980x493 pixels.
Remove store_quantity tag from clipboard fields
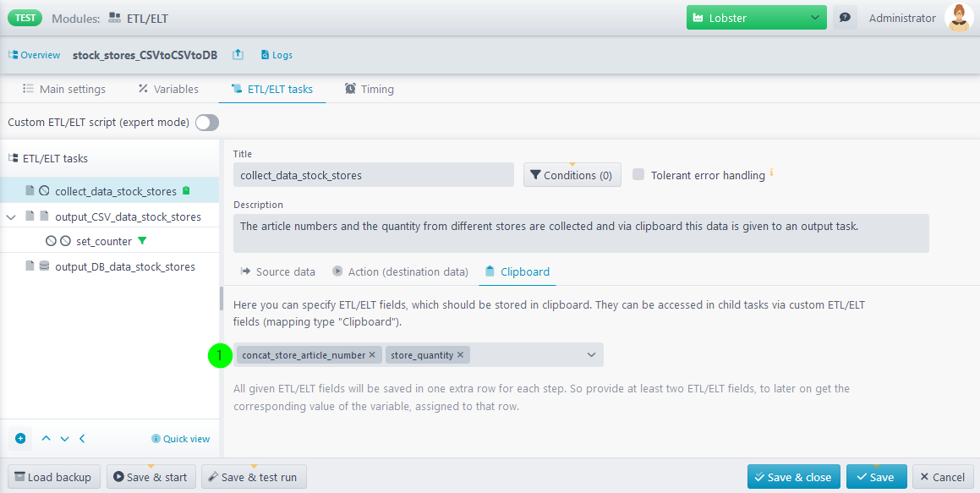(460, 355)
